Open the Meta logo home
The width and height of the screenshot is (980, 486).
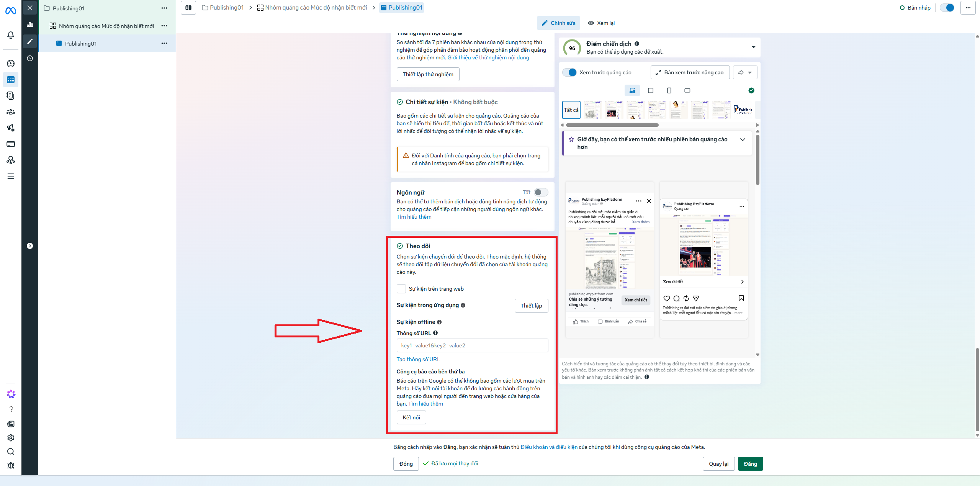pyautogui.click(x=11, y=11)
